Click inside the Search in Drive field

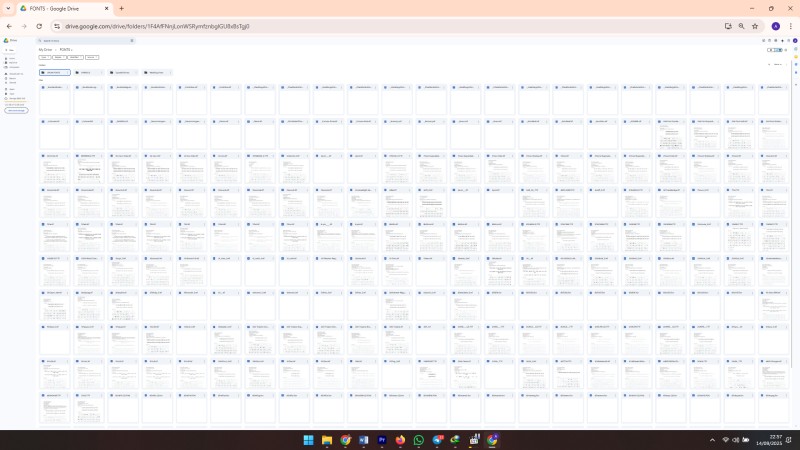[x=82, y=40]
